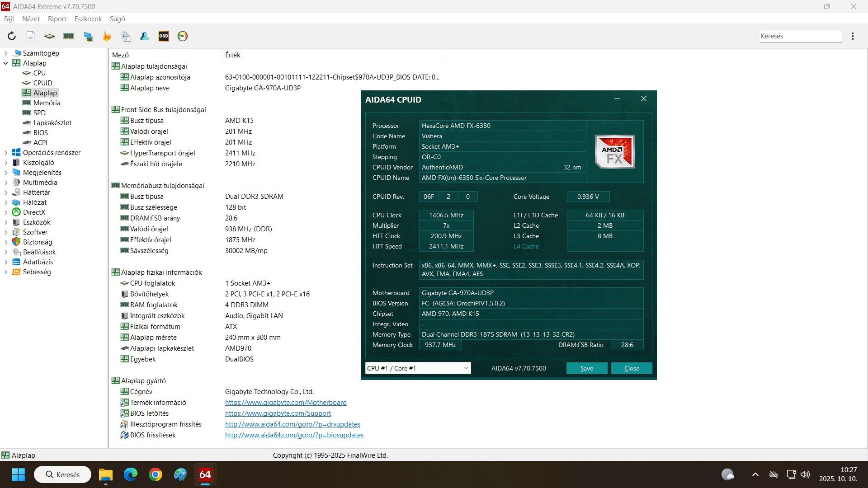
Task: Open the three-dot options menu
Action: point(853,36)
